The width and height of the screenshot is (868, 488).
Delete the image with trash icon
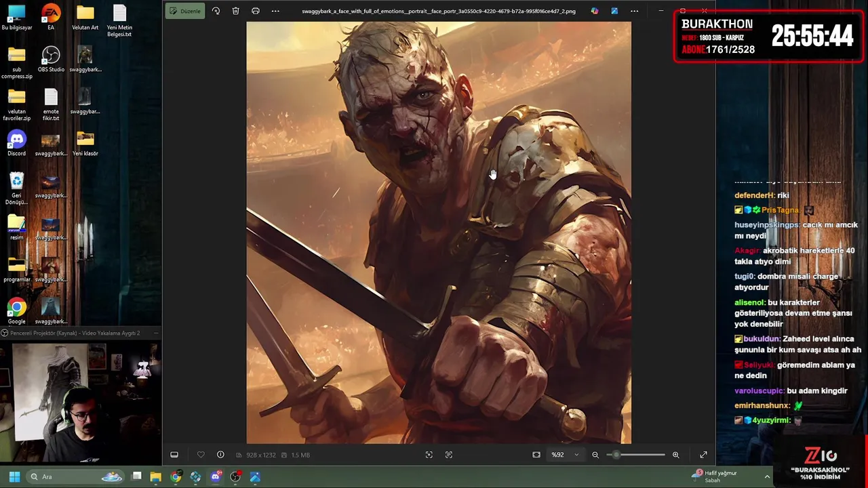[235, 11]
